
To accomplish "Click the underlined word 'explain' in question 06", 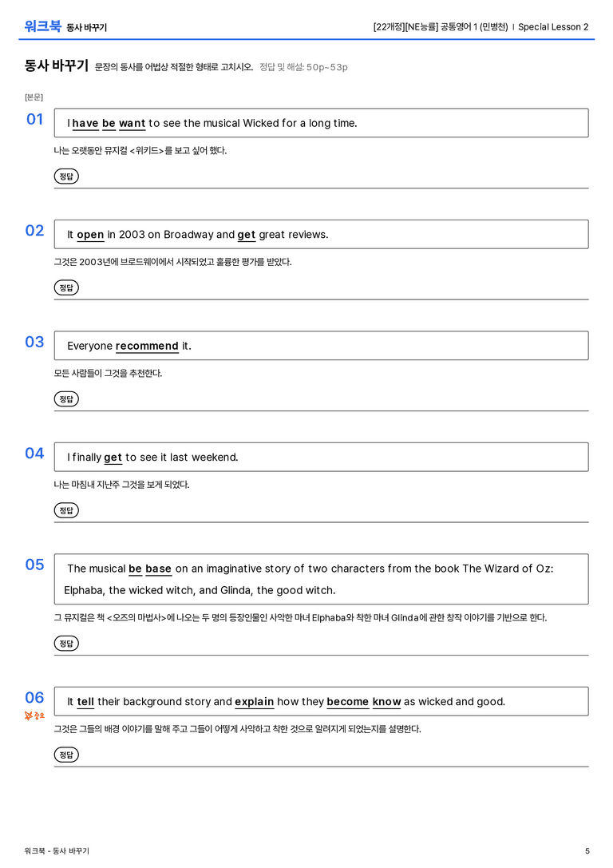I will pos(254,702).
